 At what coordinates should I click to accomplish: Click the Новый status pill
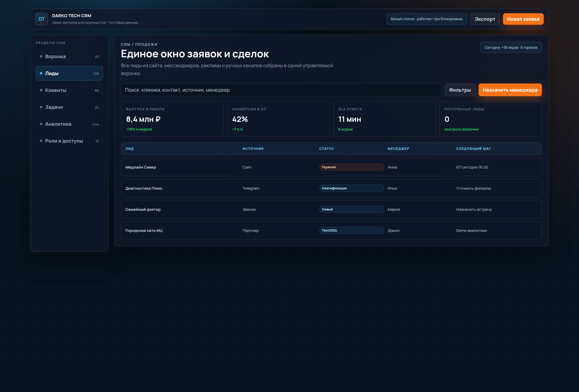352,209
